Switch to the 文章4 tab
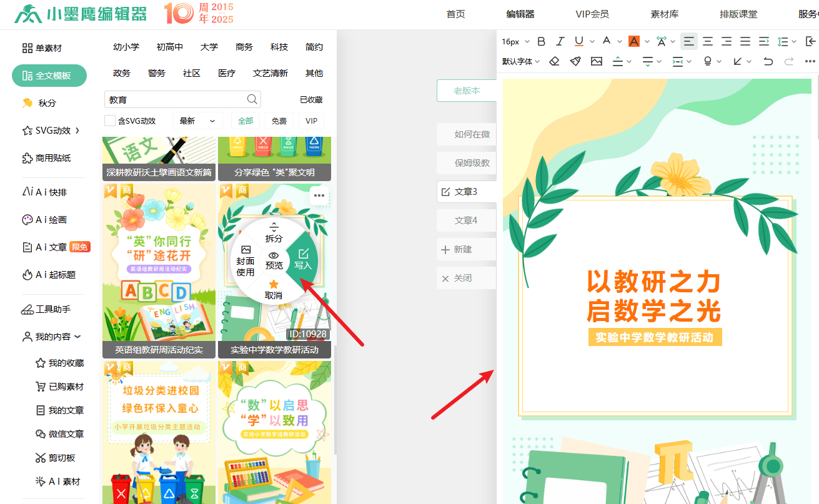This screenshot has width=819, height=504. [468, 220]
